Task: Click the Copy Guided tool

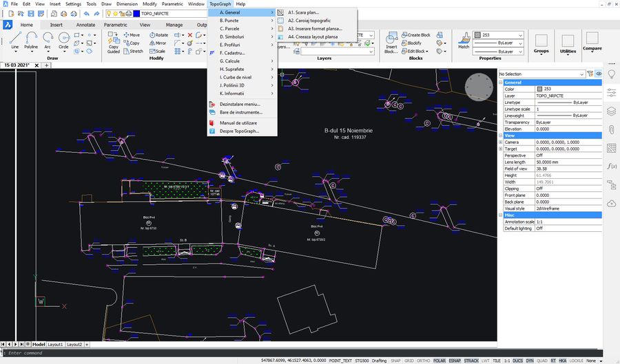Action: 114,43
